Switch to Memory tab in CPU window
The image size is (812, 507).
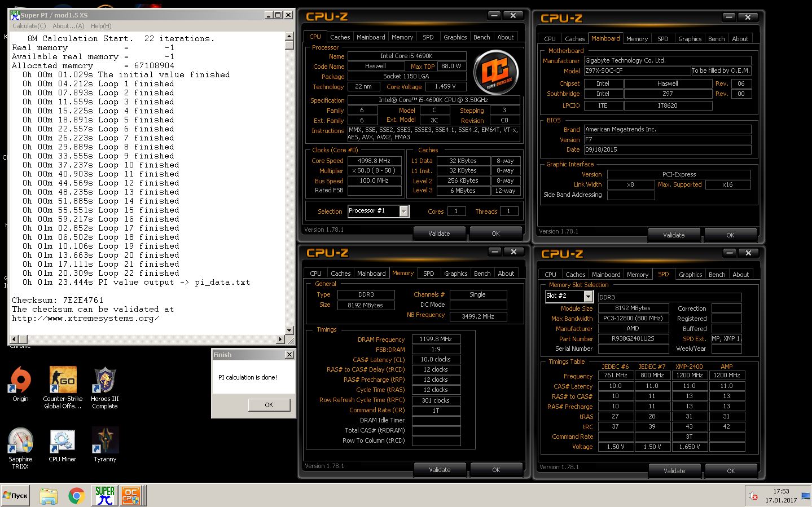pos(402,37)
